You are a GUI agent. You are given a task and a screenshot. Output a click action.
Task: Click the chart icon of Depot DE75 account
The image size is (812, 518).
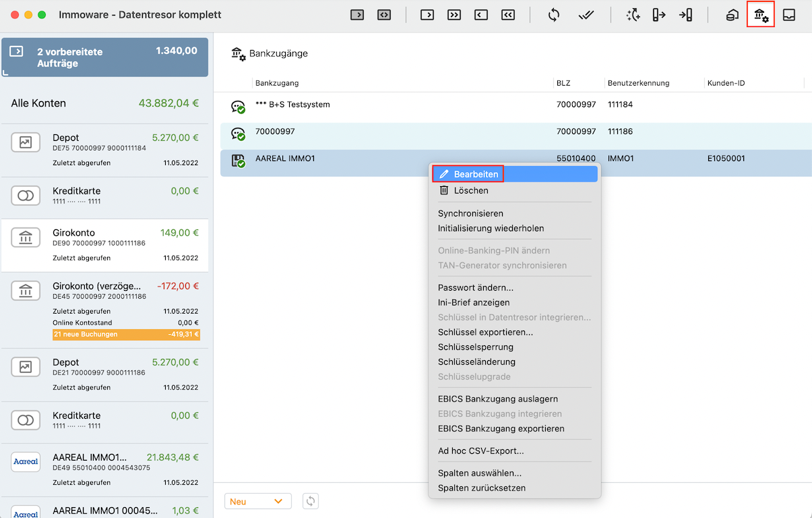point(26,142)
